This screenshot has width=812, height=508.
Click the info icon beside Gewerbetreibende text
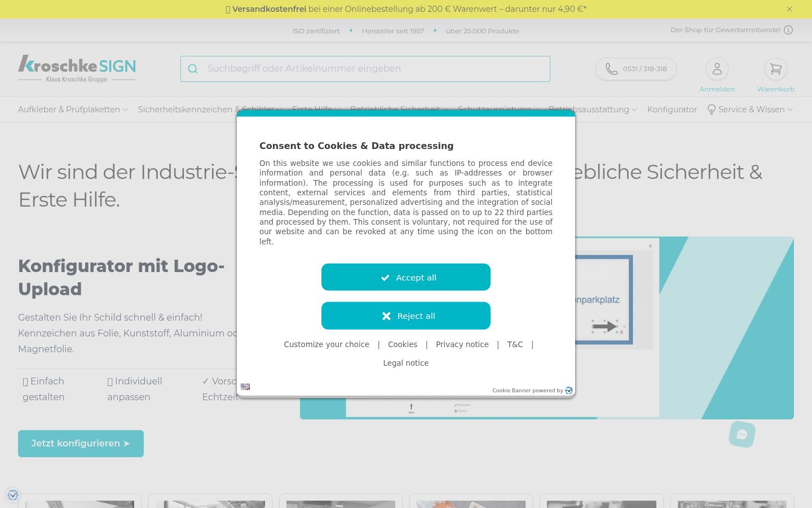[x=788, y=30]
